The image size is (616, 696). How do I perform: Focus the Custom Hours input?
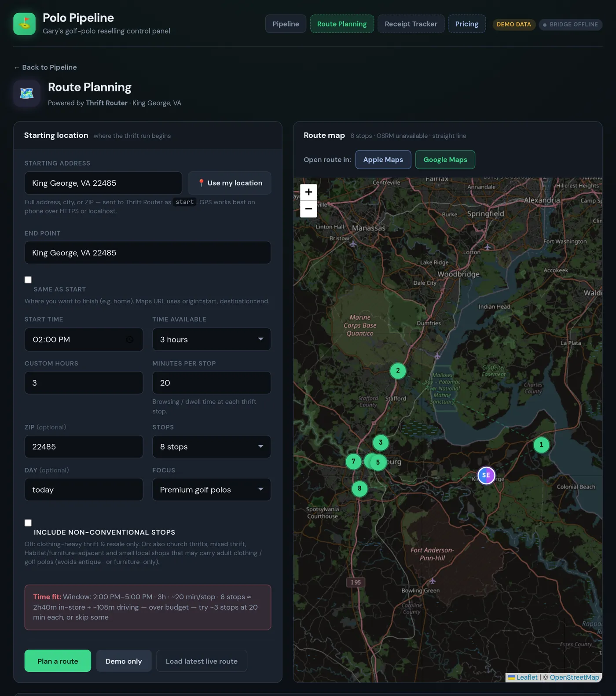coord(84,383)
